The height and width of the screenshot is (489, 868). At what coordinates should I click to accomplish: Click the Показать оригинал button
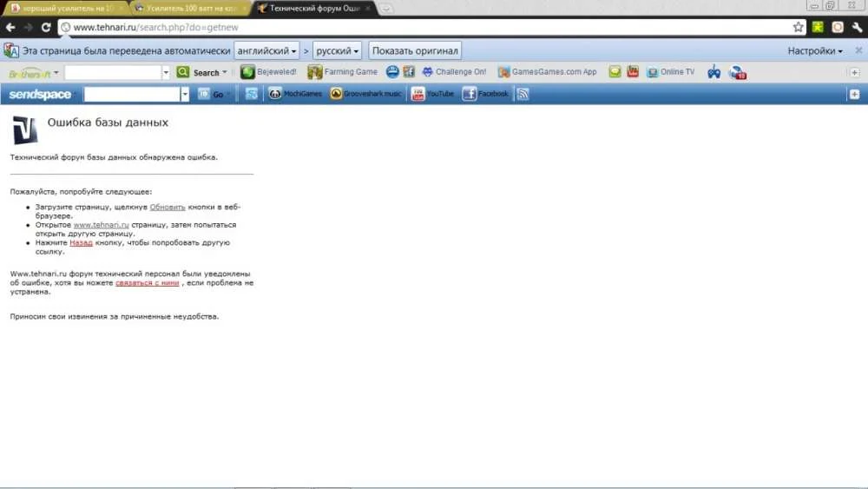415,51
